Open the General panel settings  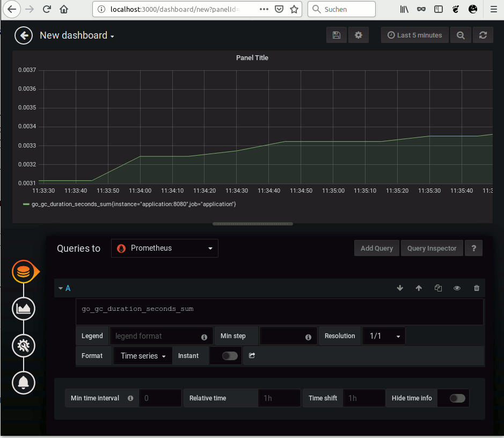click(x=23, y=346)
